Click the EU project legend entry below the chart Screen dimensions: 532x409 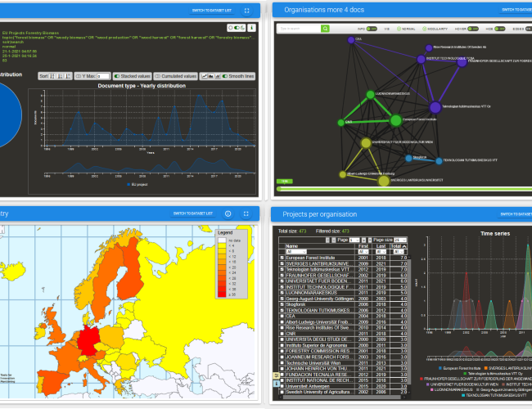[138, 185]
